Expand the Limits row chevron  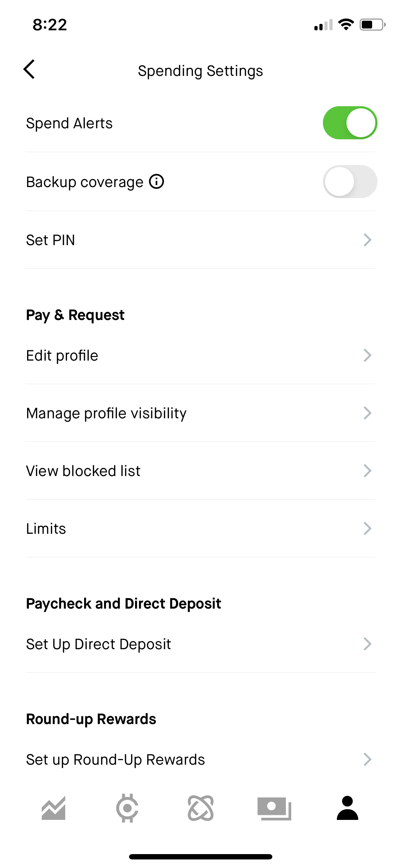point(367,528)
